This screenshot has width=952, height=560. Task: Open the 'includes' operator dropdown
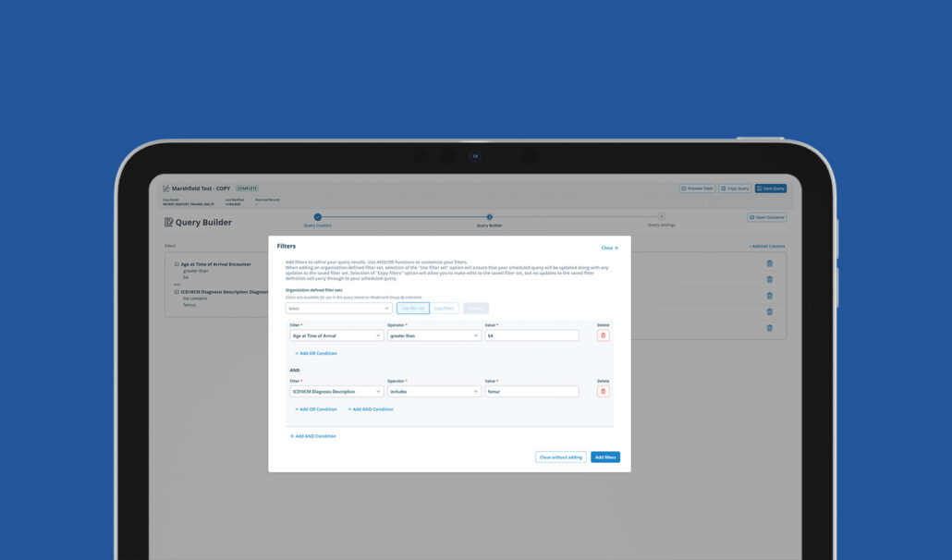[434, 391]
